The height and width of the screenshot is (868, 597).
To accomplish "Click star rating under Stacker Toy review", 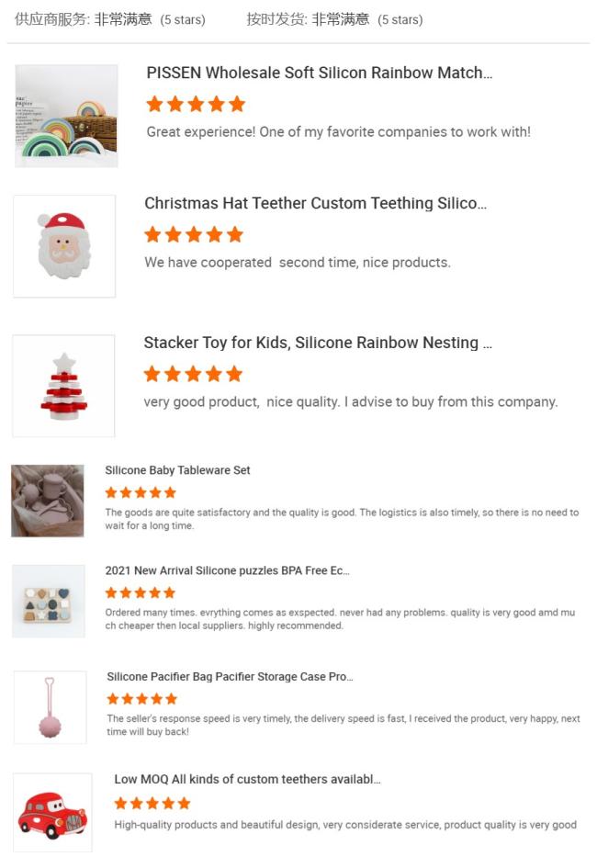I will pos(193,374).
